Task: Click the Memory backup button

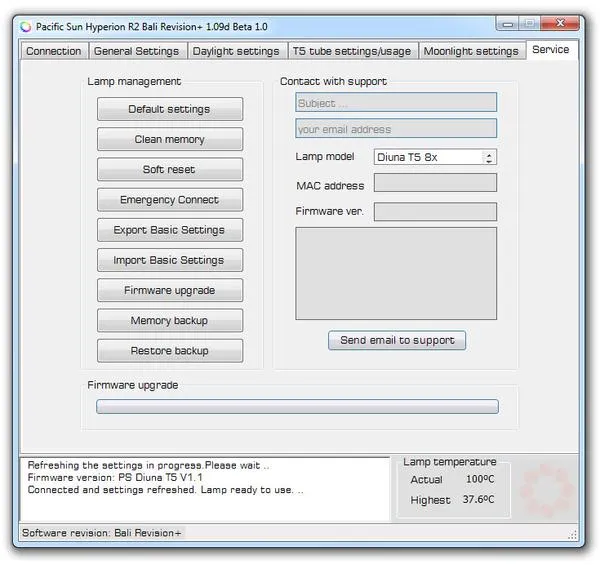Action: (170, 321)
